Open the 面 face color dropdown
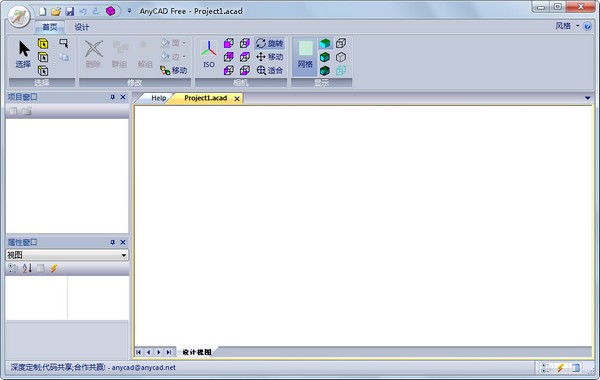The height and width of the screenshot is (380, 600). pos(173,43)
